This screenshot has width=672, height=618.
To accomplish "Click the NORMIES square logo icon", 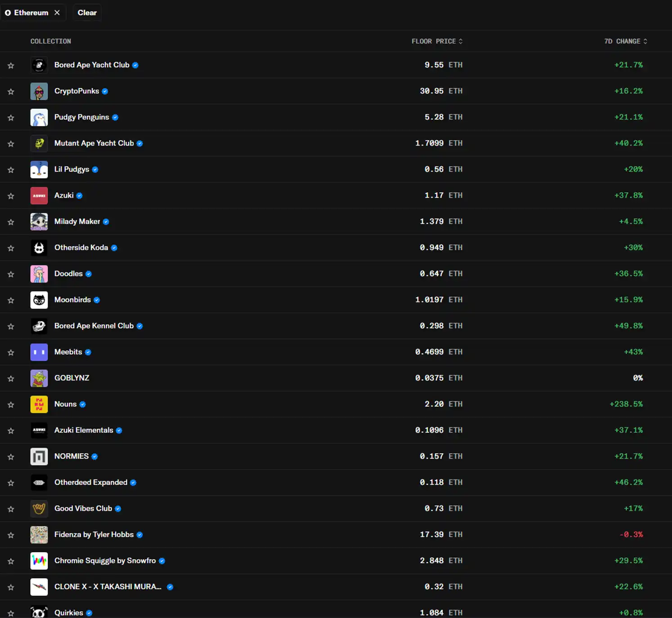I will click(39, 457).
